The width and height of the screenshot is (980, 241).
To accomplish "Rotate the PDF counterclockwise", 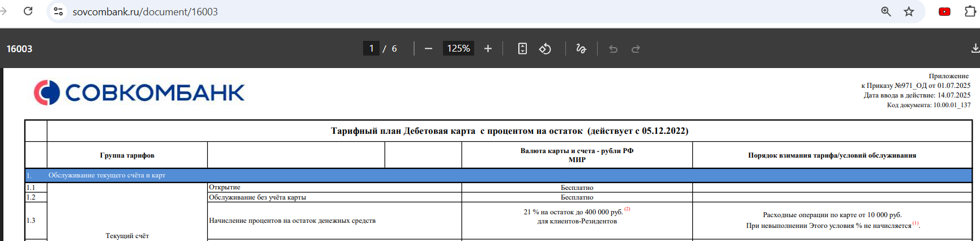I will (x=545, y=49).
